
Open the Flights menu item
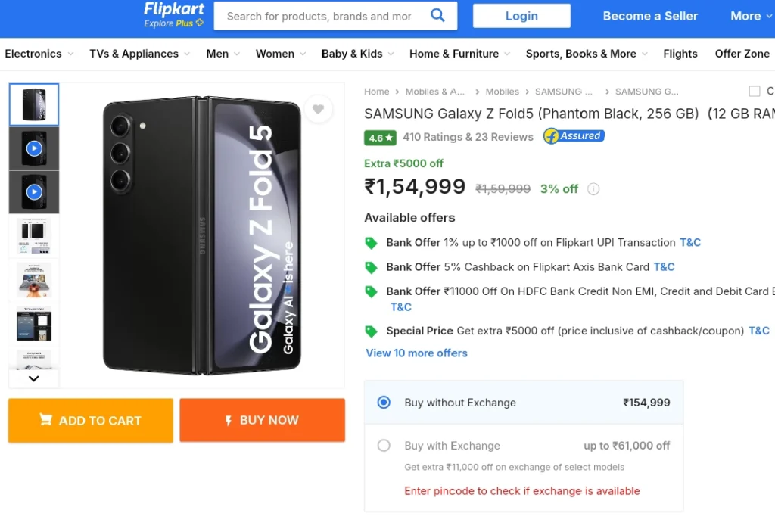[x=680, y=54]
